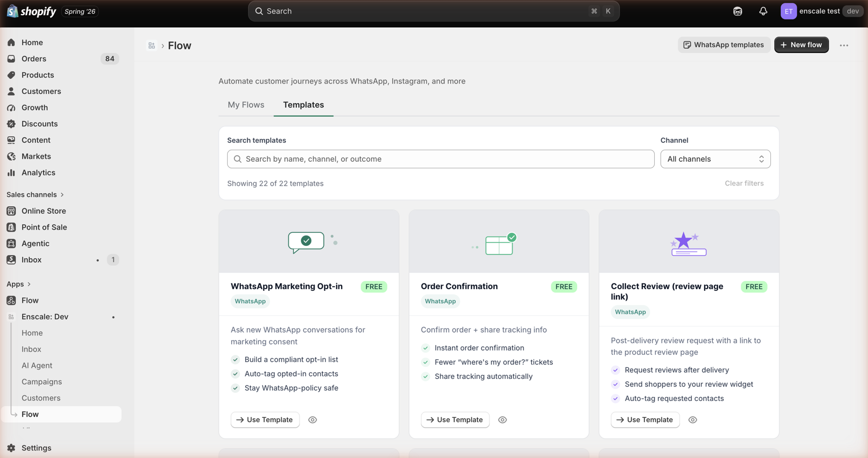Click Showing 22 of 22 templates text

276,183
